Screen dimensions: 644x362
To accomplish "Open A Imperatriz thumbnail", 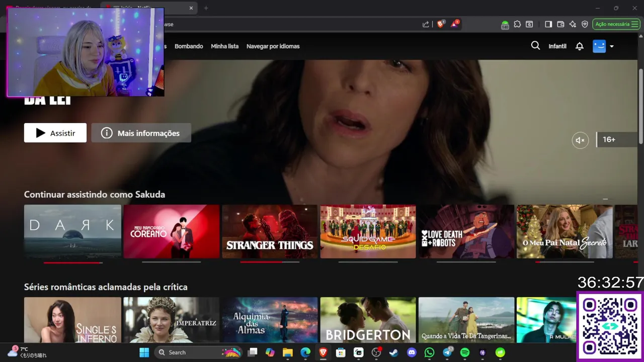I will [x=171, y=320].
